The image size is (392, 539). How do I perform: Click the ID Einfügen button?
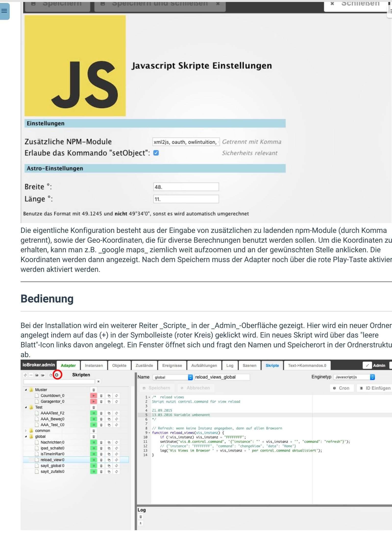(x=375, y=388)
